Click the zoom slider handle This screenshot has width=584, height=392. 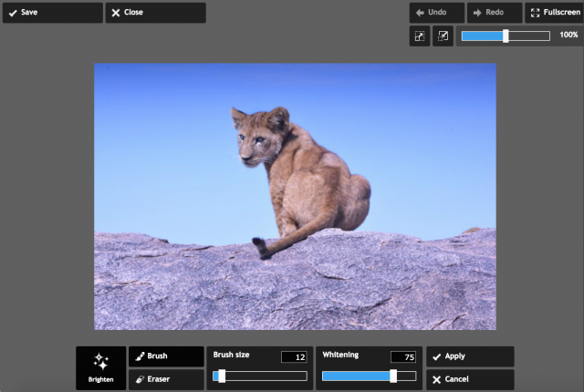tap(506, 36)
